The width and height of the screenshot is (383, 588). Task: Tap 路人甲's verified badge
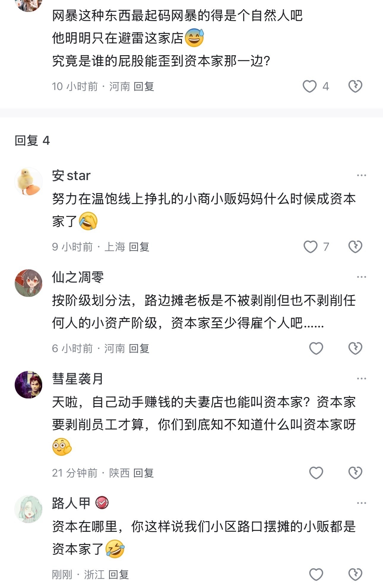102,503
